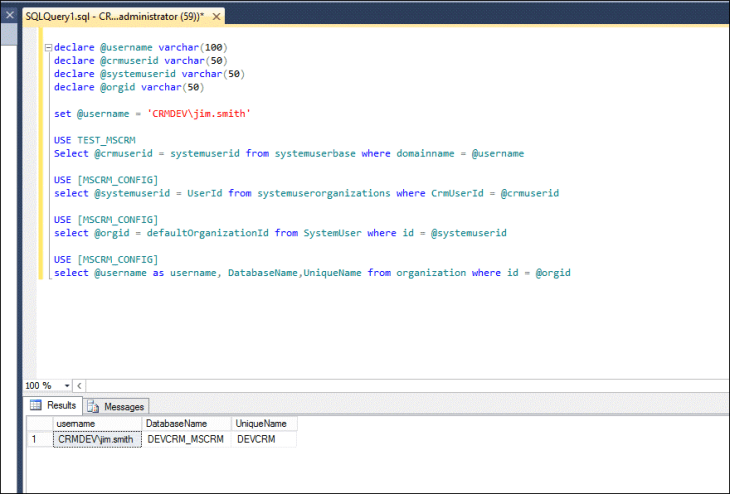Screen dimensions: 730x494
Task: Switch to the Results tab
Action: click(53, 406)
